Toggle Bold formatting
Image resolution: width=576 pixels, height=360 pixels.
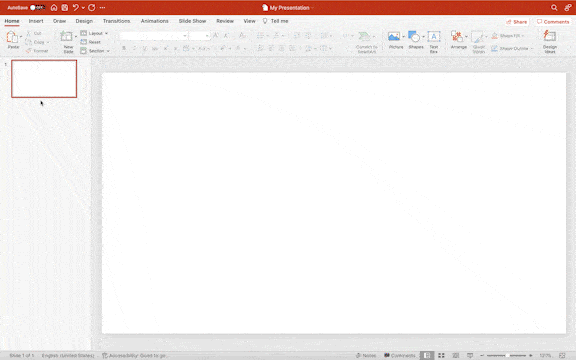tap(124, 48)
